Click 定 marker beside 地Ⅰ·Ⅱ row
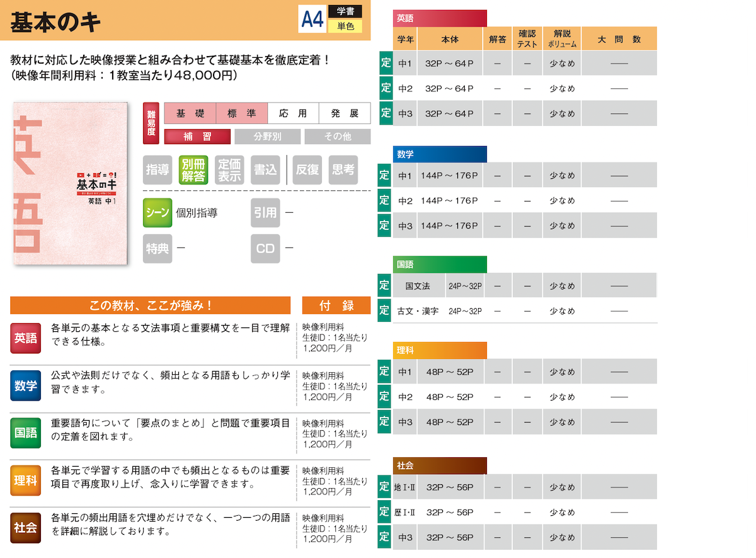This screenshot has width=756, height=558. tap(385, 486)
